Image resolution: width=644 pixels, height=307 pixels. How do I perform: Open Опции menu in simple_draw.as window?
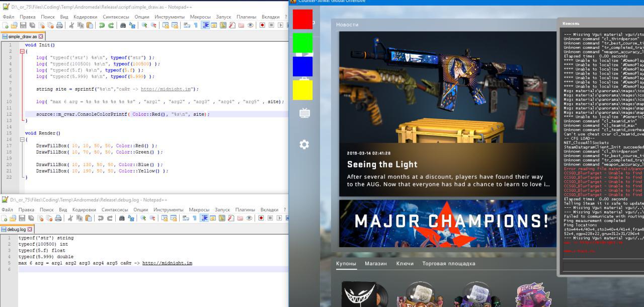click(141, 17)
